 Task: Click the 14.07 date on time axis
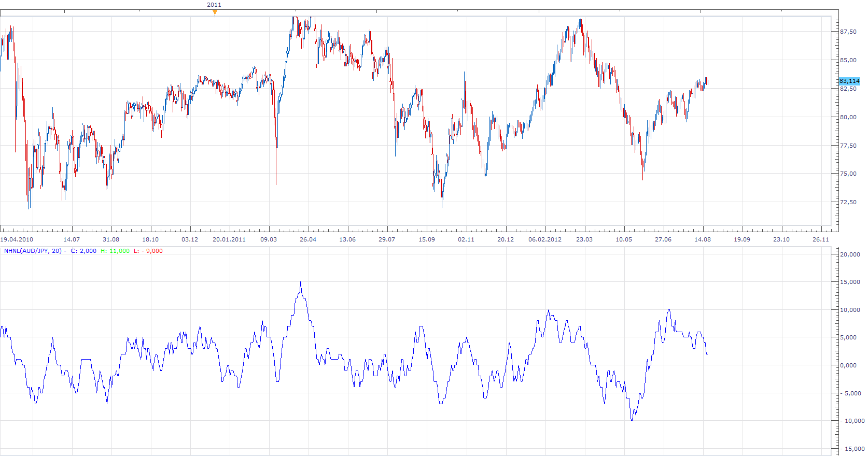(x=72, y=239)
